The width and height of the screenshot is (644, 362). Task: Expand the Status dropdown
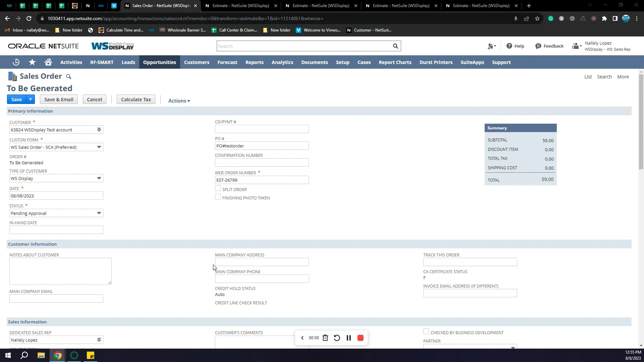point(99,213)
